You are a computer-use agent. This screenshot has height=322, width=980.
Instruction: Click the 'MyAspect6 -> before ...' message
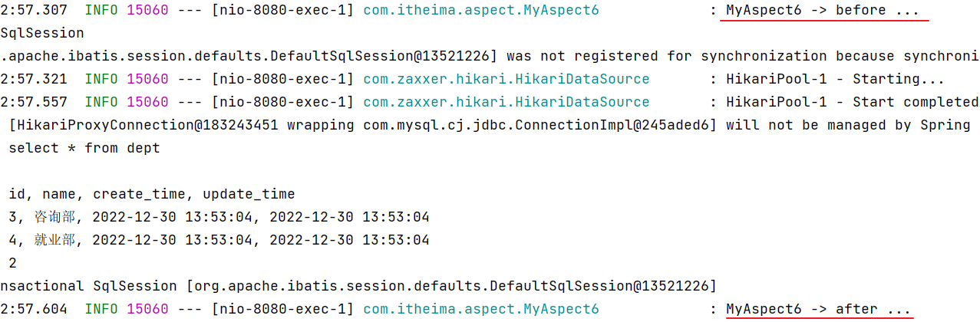(823, 10)
